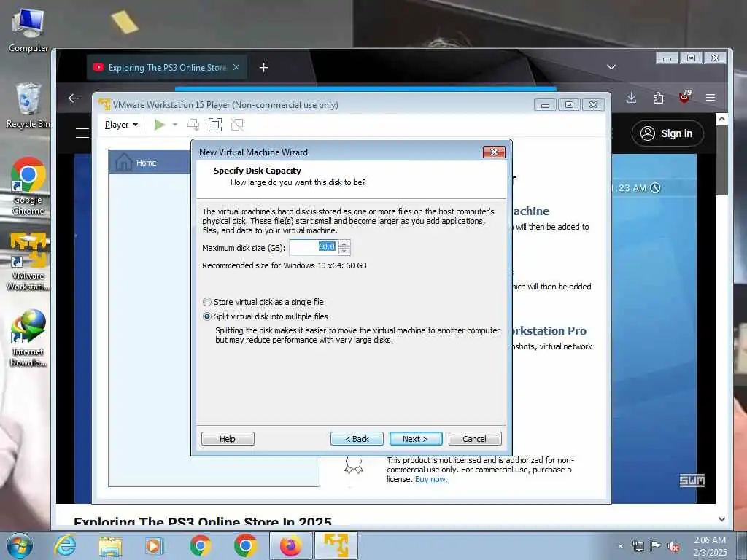Click the browser scrollbar down arrow
The image size is (747, 560).
point(721,519)
